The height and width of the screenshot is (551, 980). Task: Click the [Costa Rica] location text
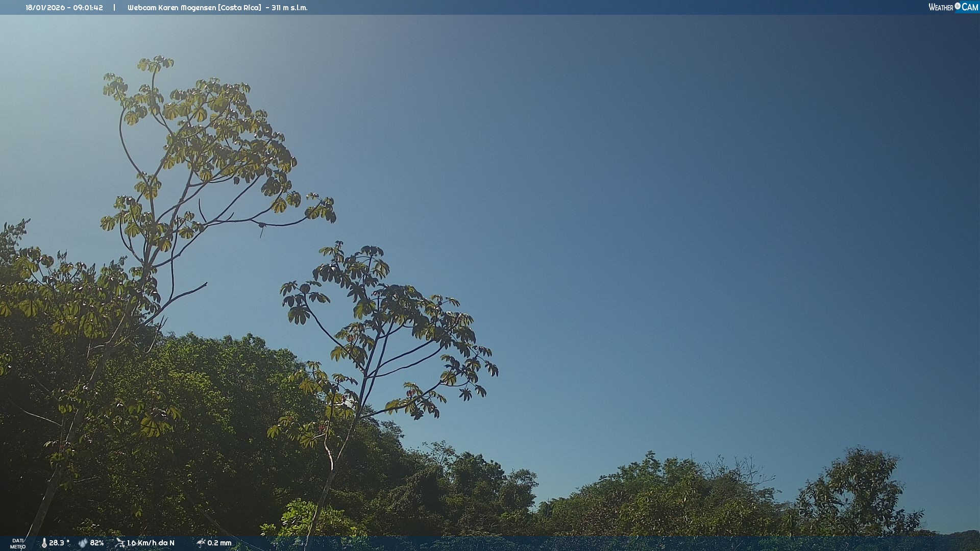click(239, 8)
